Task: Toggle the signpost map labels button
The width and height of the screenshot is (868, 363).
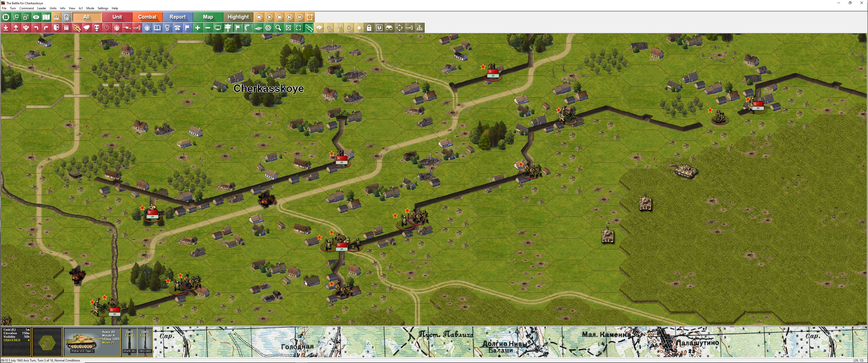Action: pyautogui.click(x=228, y=28)
